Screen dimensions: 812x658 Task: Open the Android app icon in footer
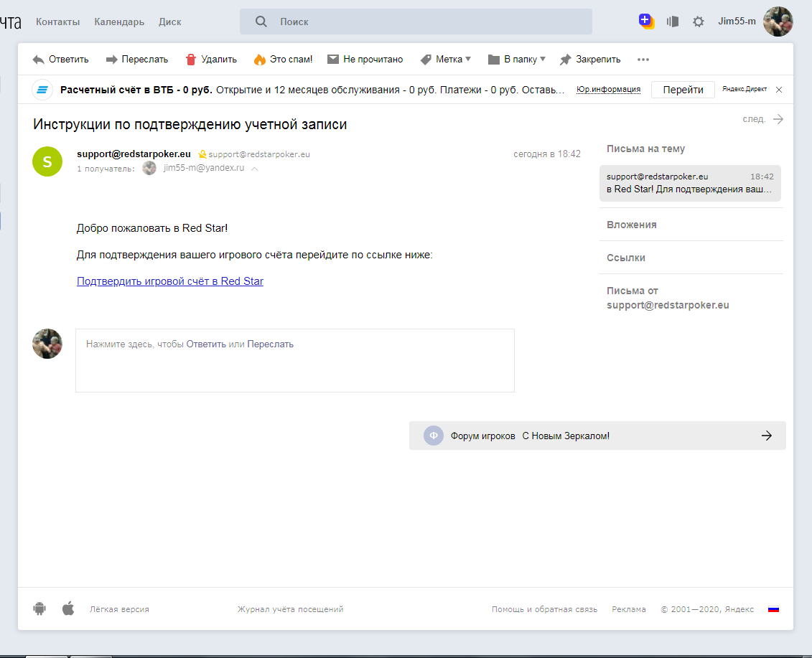[x=39, y=609]
